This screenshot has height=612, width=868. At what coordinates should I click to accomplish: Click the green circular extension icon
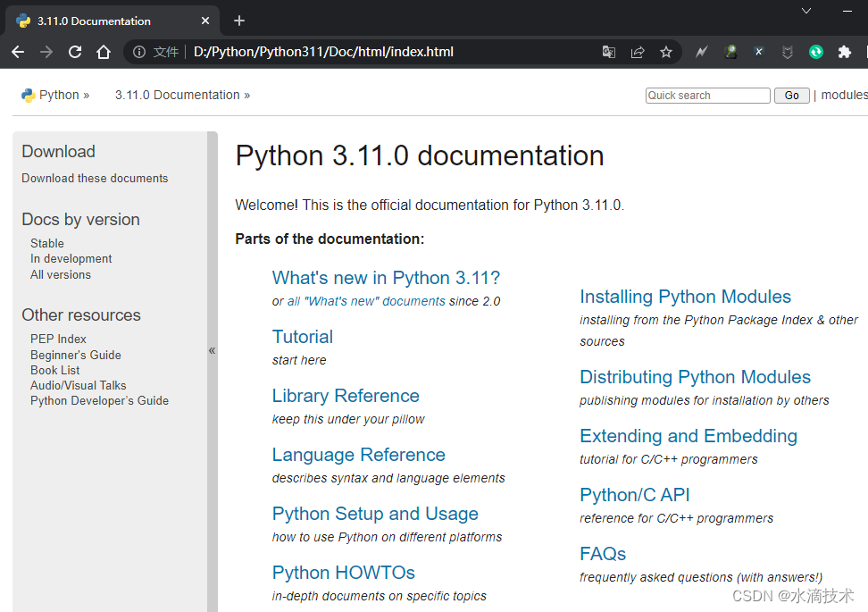click(816, 52)
